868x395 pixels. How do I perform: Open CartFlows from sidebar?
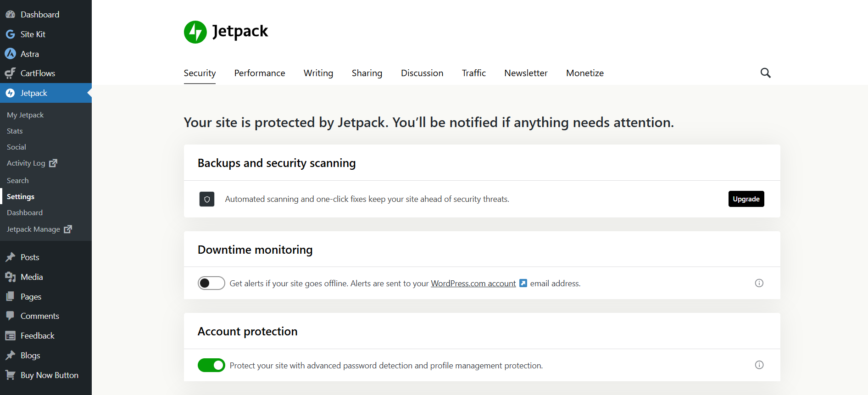(x=38, y=73)
